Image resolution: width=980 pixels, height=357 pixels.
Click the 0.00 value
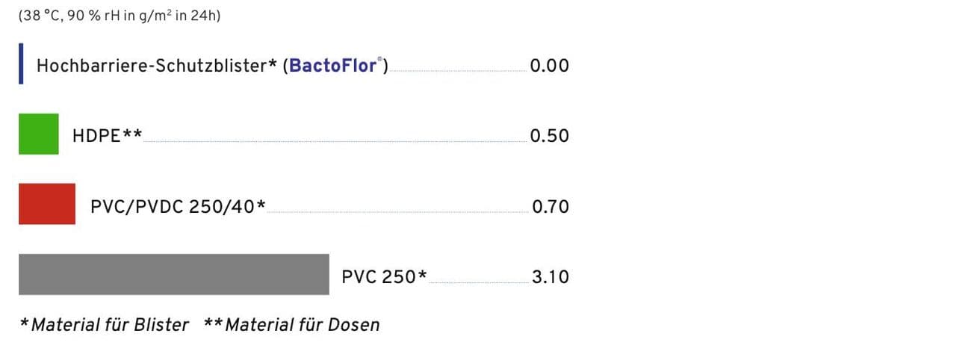(x=549, y=66)
